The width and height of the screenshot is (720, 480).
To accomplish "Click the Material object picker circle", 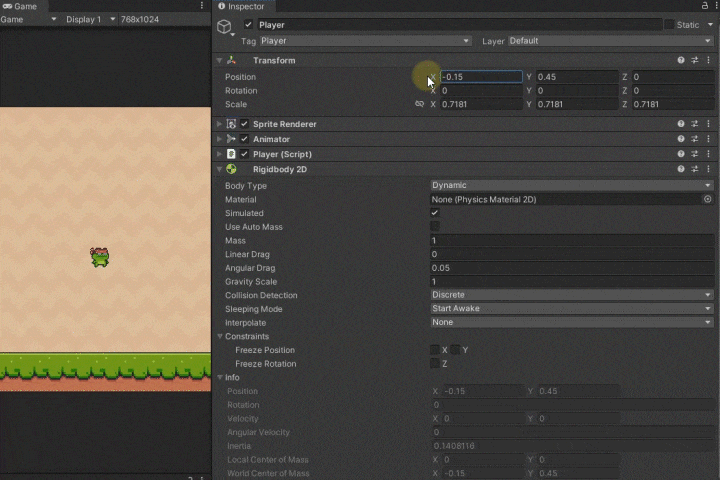I will click(x=708, y=199).
